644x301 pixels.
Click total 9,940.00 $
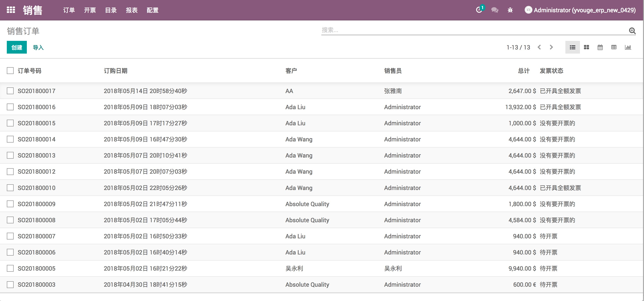(522, 269)
